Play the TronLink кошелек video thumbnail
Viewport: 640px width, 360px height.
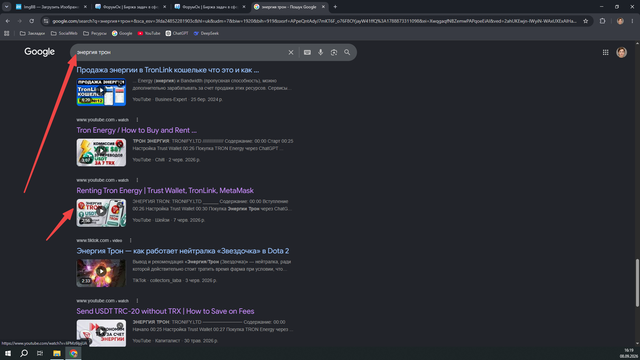coord(101,92)
